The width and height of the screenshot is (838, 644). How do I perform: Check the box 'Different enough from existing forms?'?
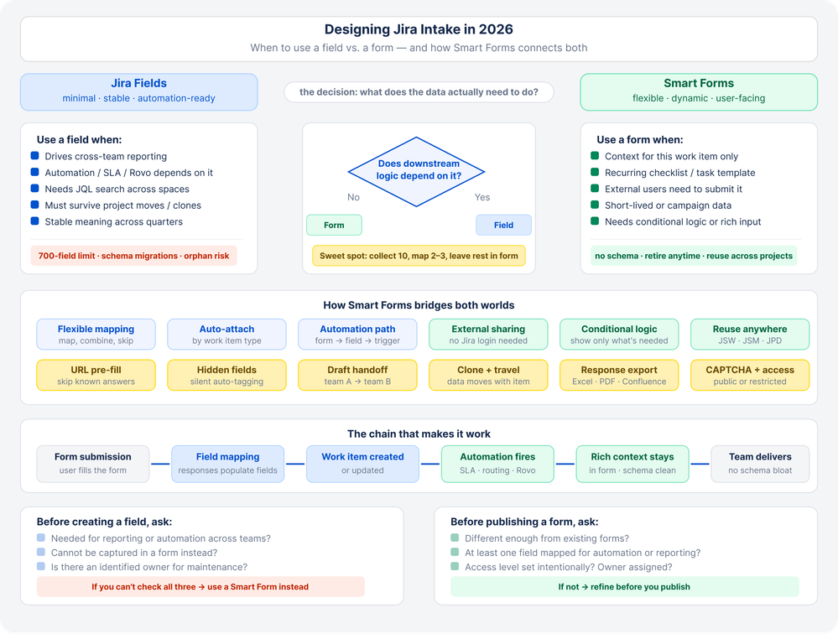tap(455, 538)
